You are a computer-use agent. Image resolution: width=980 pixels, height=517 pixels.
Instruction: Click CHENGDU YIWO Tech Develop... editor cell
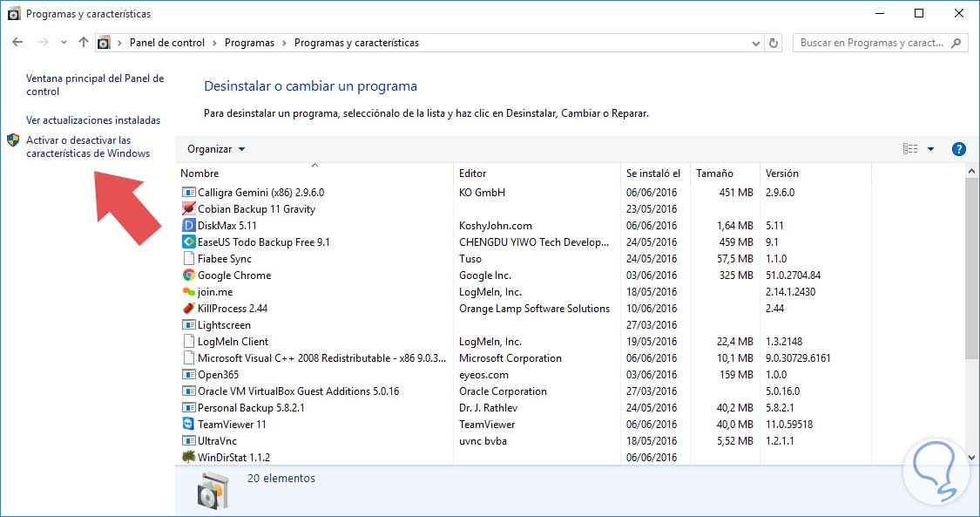pos(534,241)
